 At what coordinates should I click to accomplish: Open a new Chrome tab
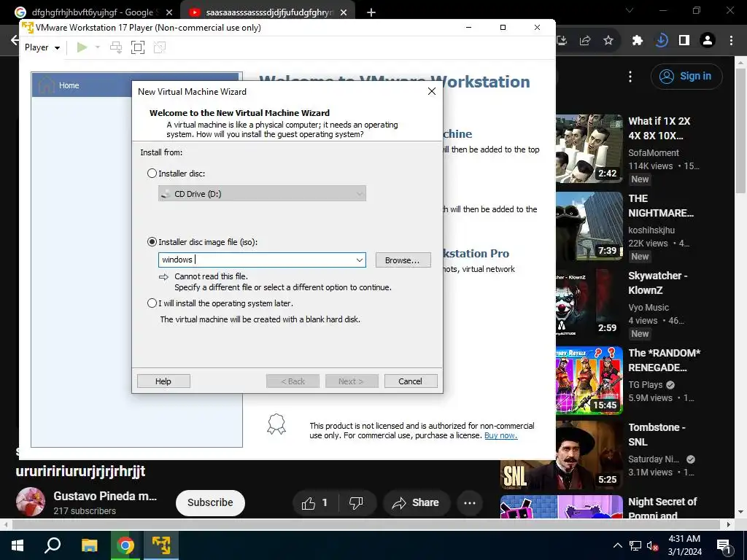(x=371, y=12)
